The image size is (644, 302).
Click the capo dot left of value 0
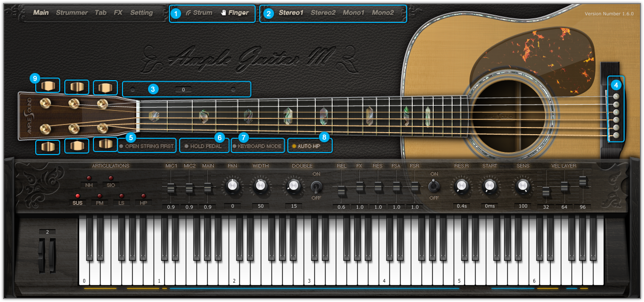tap(132, 90)
